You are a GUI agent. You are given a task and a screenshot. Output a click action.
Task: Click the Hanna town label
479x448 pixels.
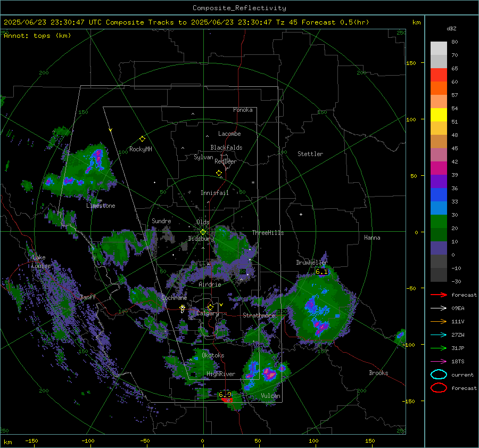[x=372, y=238]
